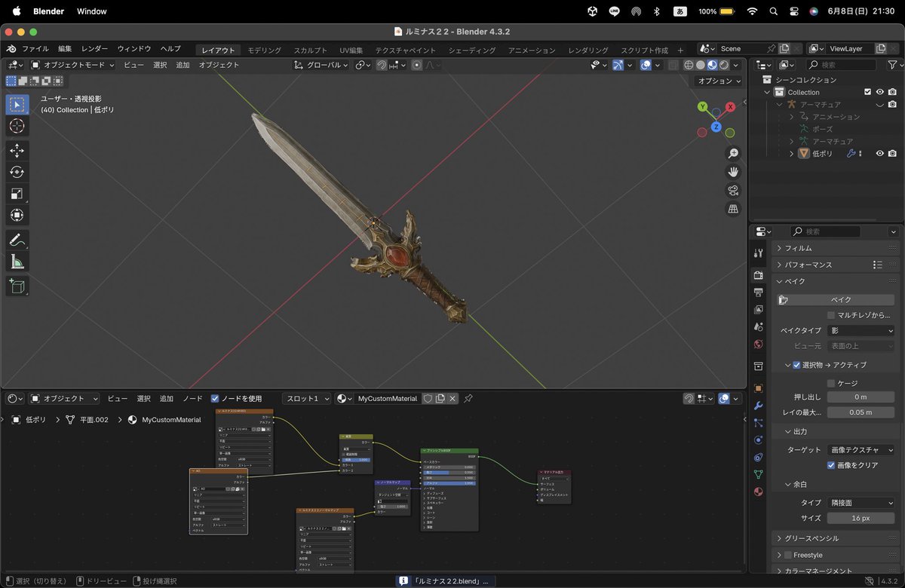
Task: Switch viewport to rendered shading
Action: pyautogui.click(x=724, y=65)
